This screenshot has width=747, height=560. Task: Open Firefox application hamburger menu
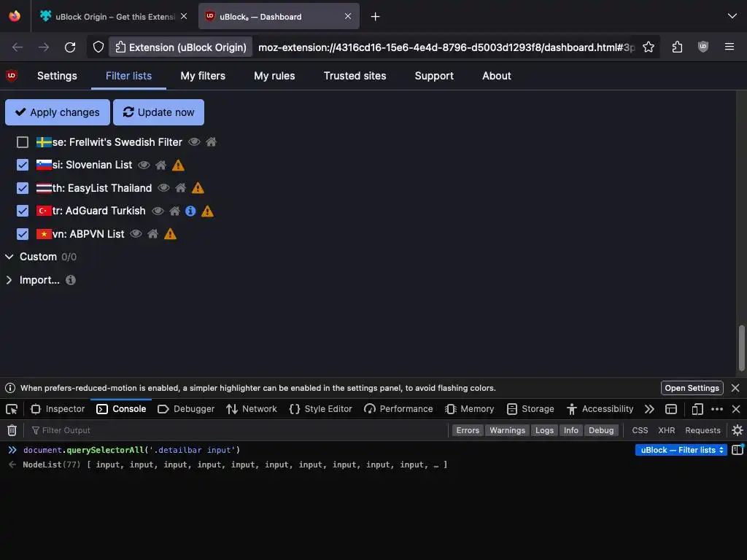[729, 47]
